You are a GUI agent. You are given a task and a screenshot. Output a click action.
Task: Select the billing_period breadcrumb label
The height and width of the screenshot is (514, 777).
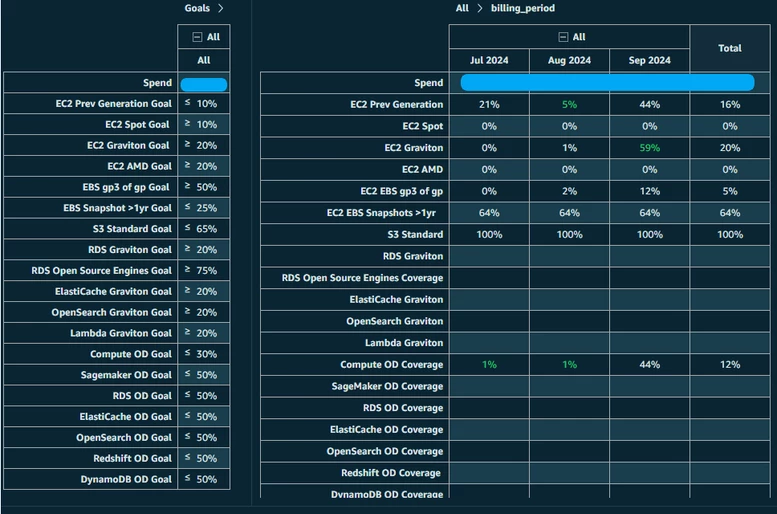click(x=523, y=8)
